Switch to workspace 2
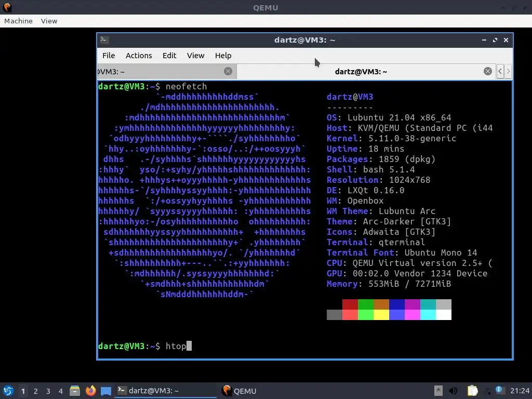 (x=36, y=391)
